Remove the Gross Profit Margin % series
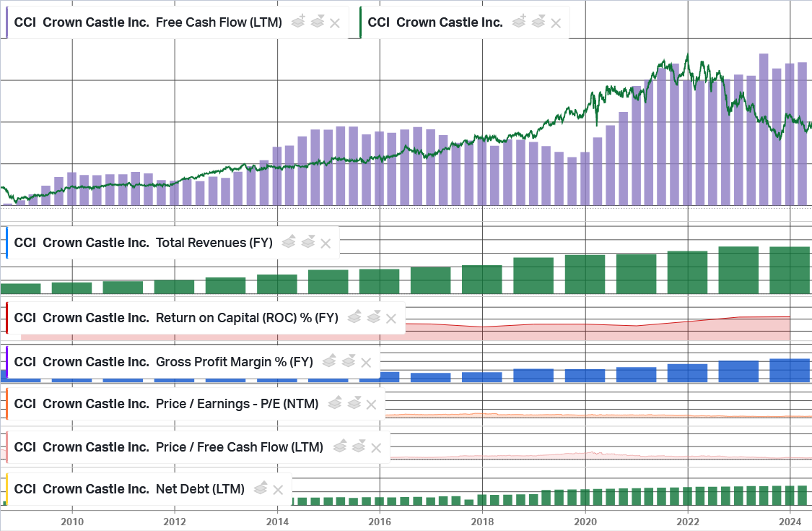The height and width of the screenshot is (531, 812). 366,363
